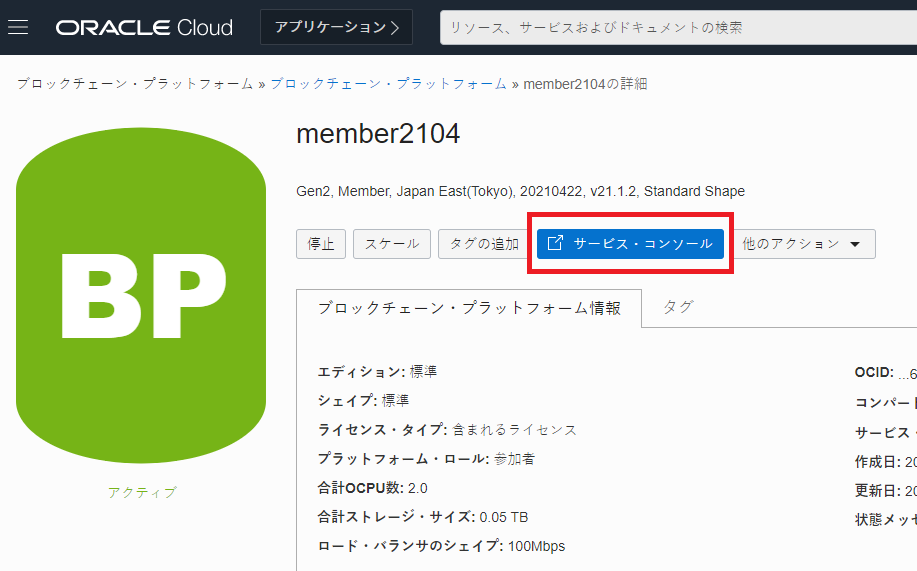This screenshot has height=571, width=917.
Task: Click the アクティブ status label
Action: [142, 492]
